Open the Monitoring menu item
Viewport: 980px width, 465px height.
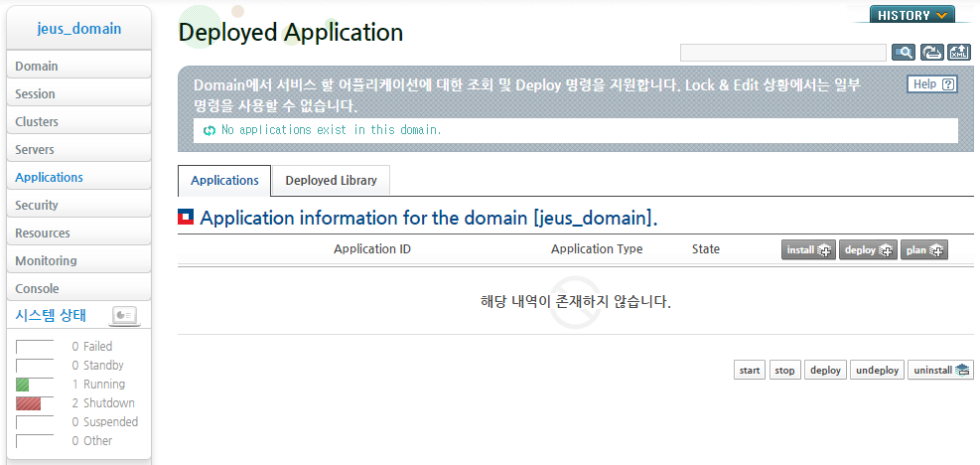point(78,260)
